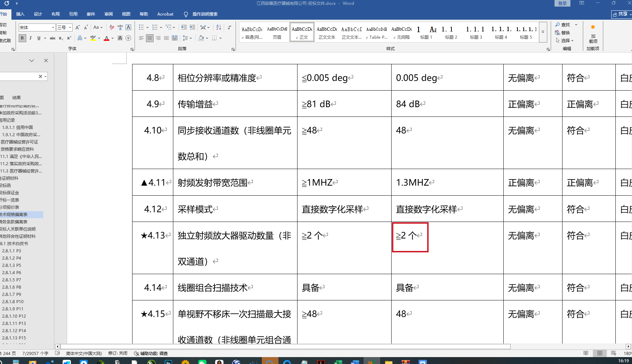Apply bulleted list
Image resolution: width=632 pixels, height=364 pixels.
click(141, 27)
